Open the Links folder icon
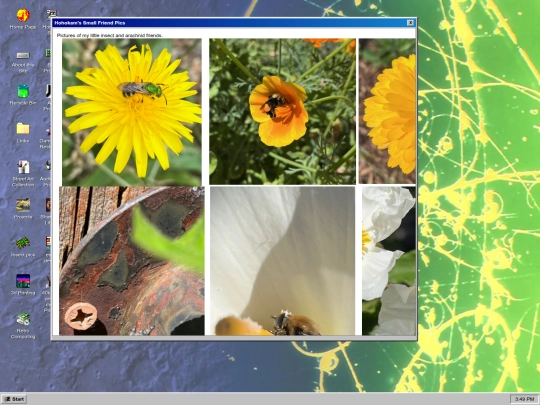This screenshot has width=540, height=405. tap(23, 133)
